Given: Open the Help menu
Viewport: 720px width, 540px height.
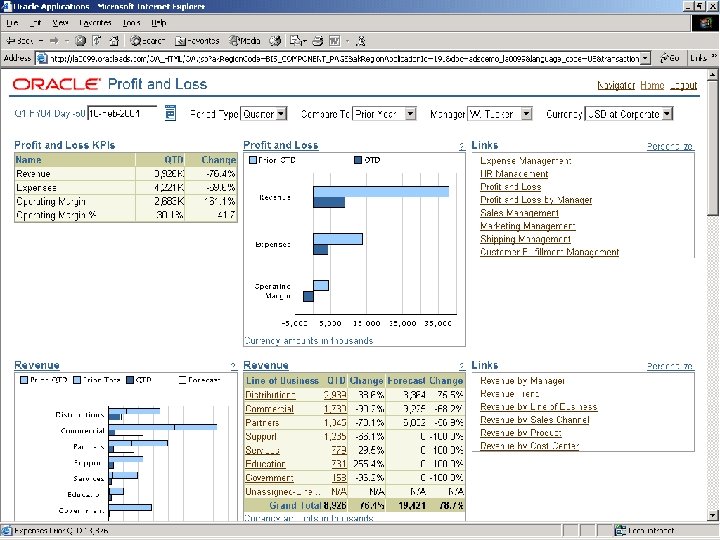Looking at the screenshot, I should (x=158, y=22).
